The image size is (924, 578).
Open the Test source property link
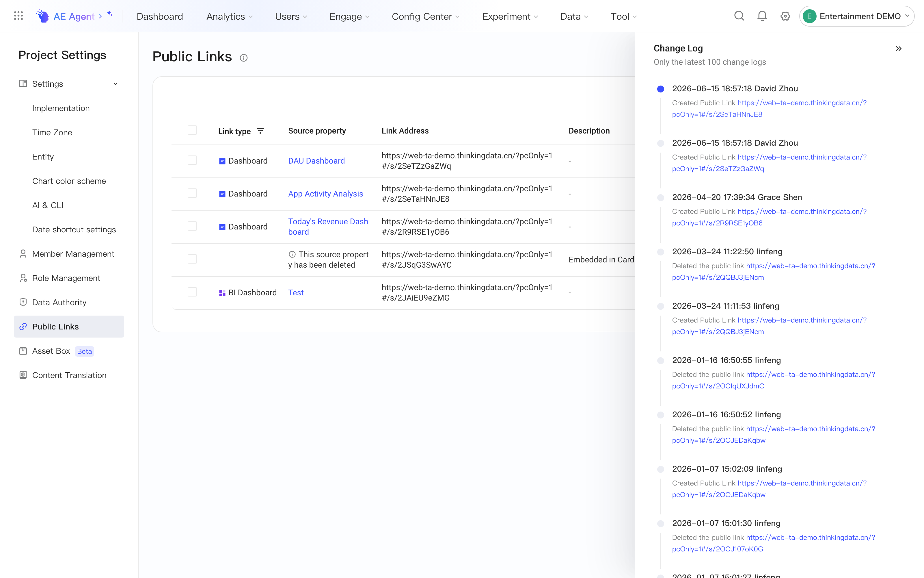[x=296, y=293]
